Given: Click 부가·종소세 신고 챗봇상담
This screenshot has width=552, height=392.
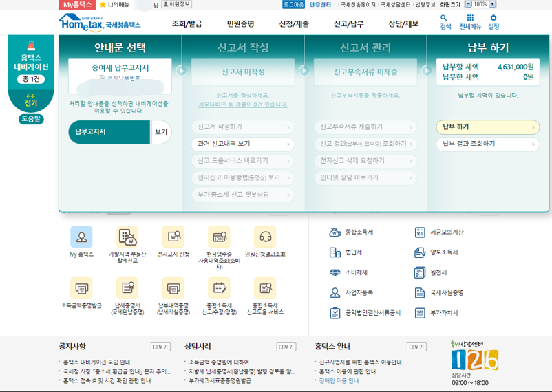Looking at the screenshot, I should pos(243,195).
